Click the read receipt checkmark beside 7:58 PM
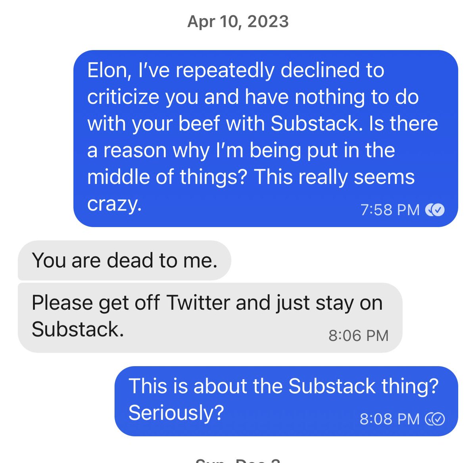Image resolution: width=476 pixels, height=463 pixels. point(435,210)
